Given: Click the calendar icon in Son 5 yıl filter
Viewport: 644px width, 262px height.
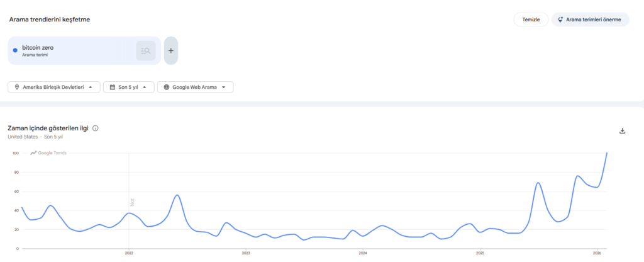Looking at the screenshot, I should [112, 87].
